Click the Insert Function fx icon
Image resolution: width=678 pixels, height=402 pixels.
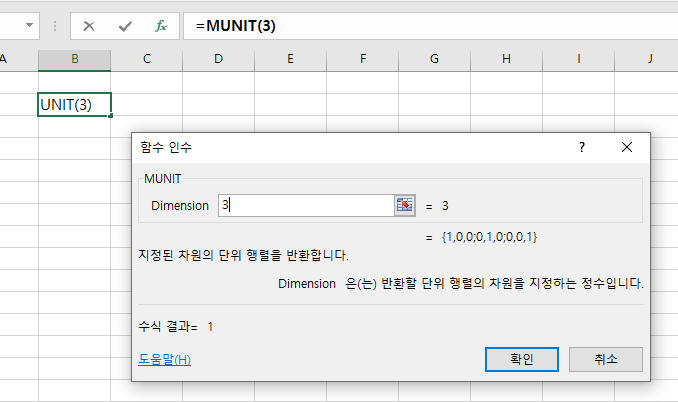[160, 26]
